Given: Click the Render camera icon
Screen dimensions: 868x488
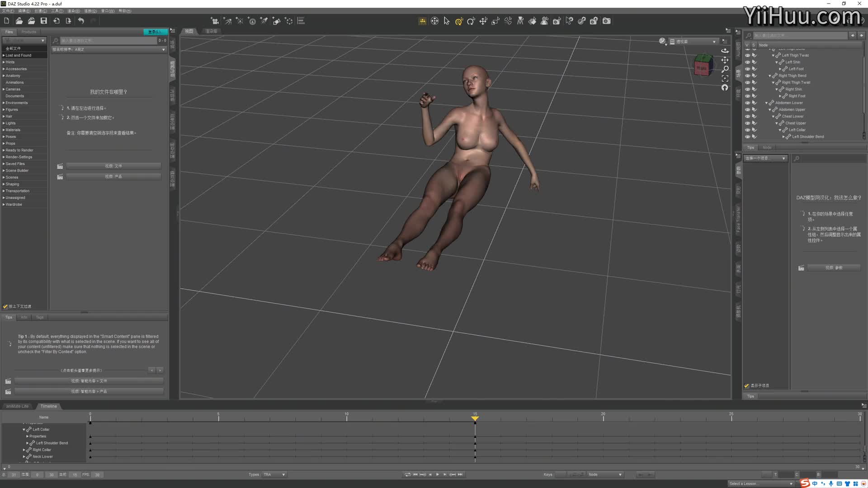Looking at the screenshot, I should (x=607, y=21).
